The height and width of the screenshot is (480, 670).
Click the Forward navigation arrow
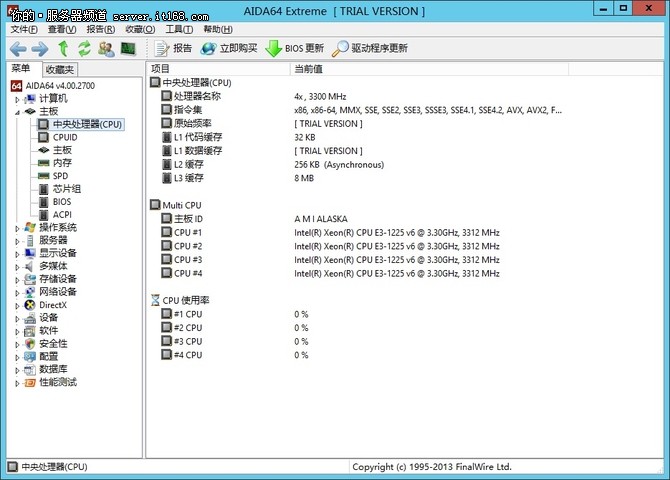[40, 49]
